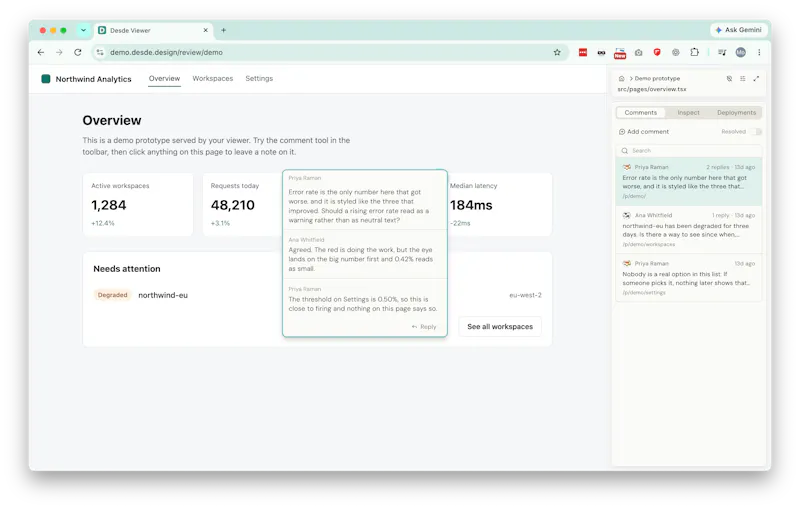
Task: Open the Chrome profile avatar
Action: coord(741,52)
